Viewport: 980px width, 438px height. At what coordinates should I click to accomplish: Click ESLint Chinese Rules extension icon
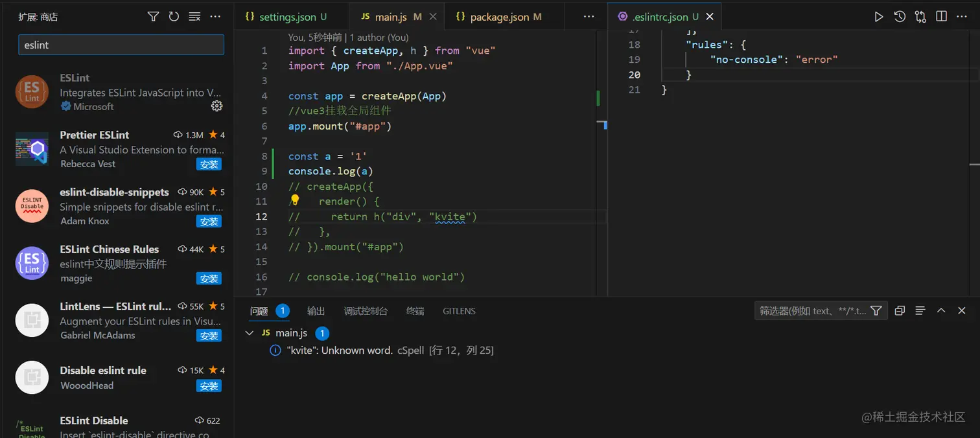(32, 263)
